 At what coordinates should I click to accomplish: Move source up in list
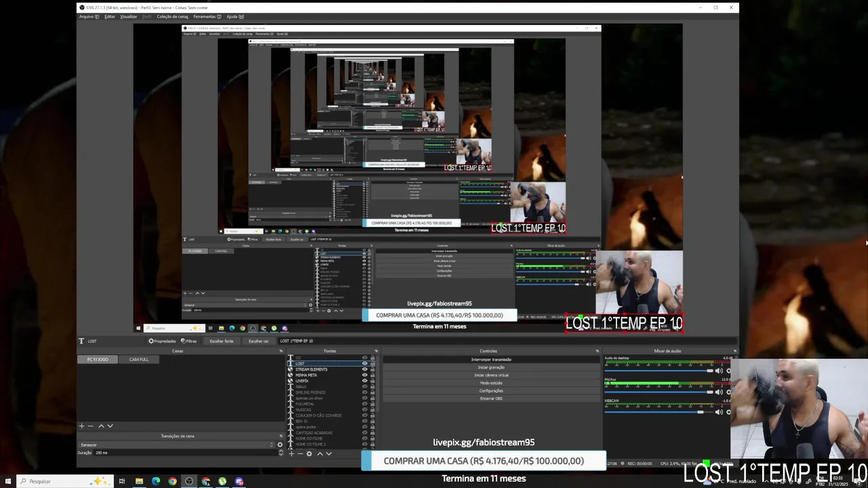(x=320, y=453)
